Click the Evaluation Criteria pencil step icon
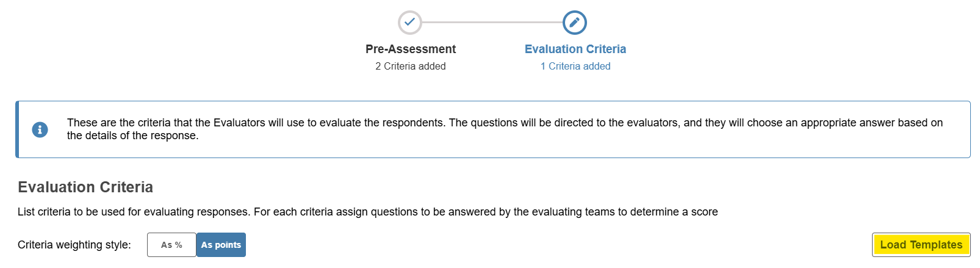The height and width of the screenshot is (268, 980). pos(574,23)
